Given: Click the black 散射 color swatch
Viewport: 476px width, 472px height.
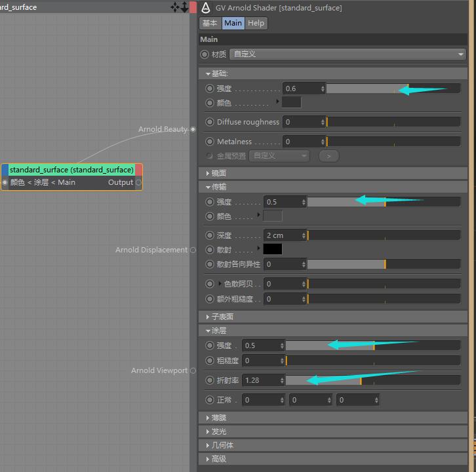Looking at the screenshot, I should 273,249.
